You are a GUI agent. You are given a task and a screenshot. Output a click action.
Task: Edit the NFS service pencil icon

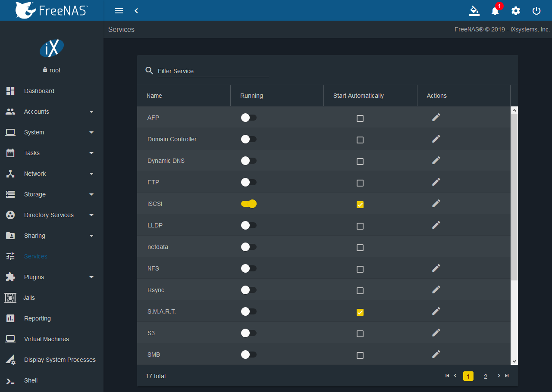click(436, 268)
